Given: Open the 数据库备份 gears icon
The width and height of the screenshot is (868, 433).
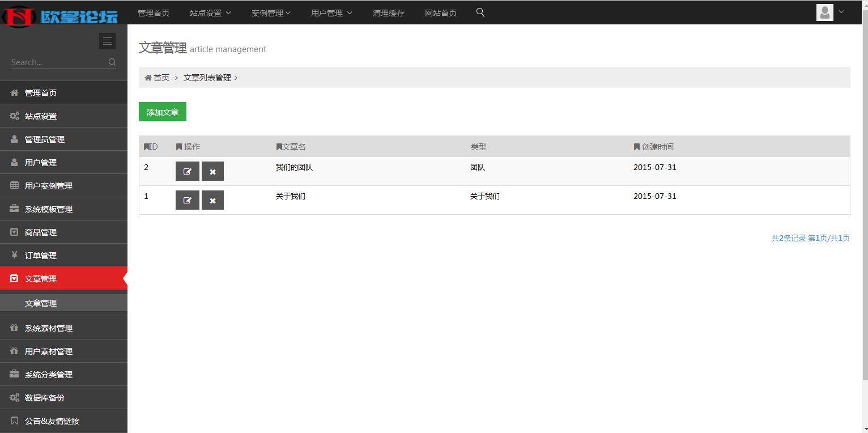Looking at the screenshot, I should (x=14, y=397).
